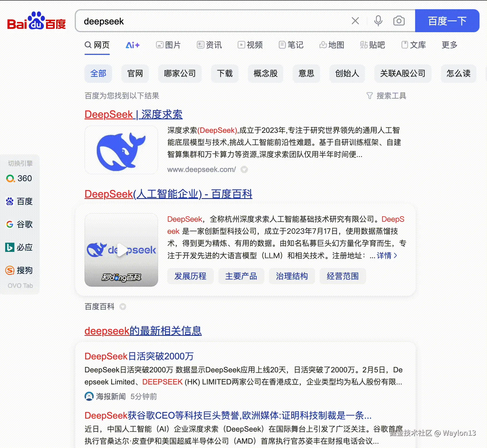Open deepseek的最新相关信息 heading link
The width and height of the screenshot is (487, 448).
click(143, 331)
